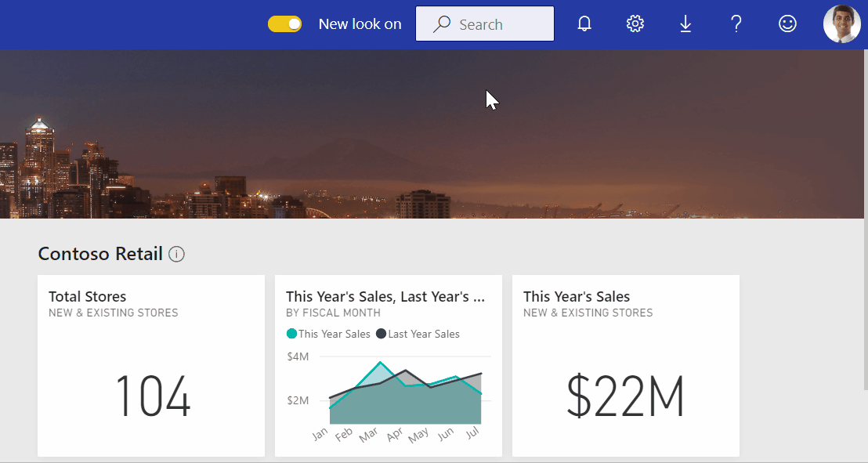The height and width of the screenshot is (463, 868).
Task: Click the info icon beside Contoso Retail
Action: pyautogui.click(x=176, y=254)
